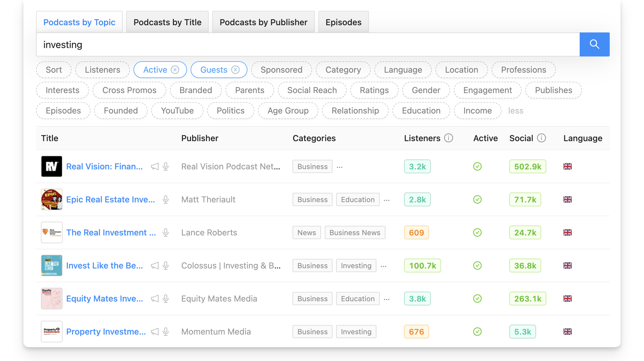Switch to the Episodes tab
The height and width of the screenshot is (361, 644).
coord(343,22)
